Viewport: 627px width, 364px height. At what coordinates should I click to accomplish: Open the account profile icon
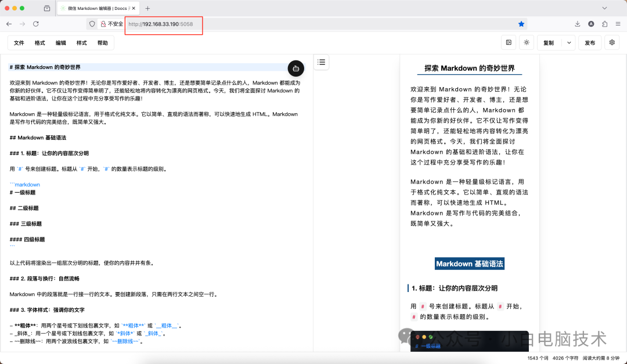point(591,24)
